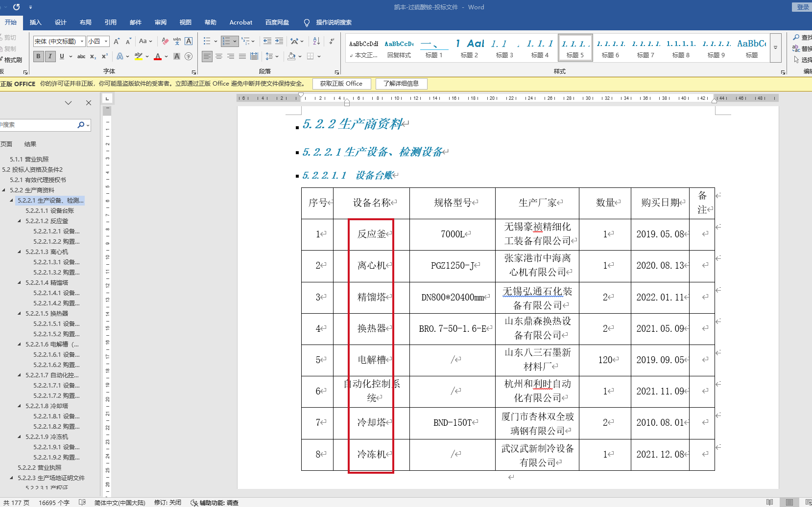
Task: Toggle bulleted list formatting
Action: pos(207,42)
